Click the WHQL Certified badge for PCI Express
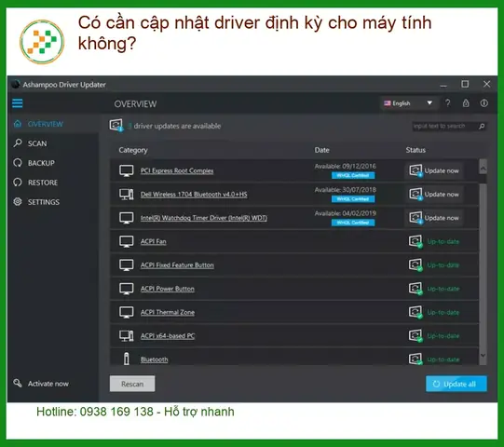The width and height of the screenshot is (504, 447). pos(353,175)
